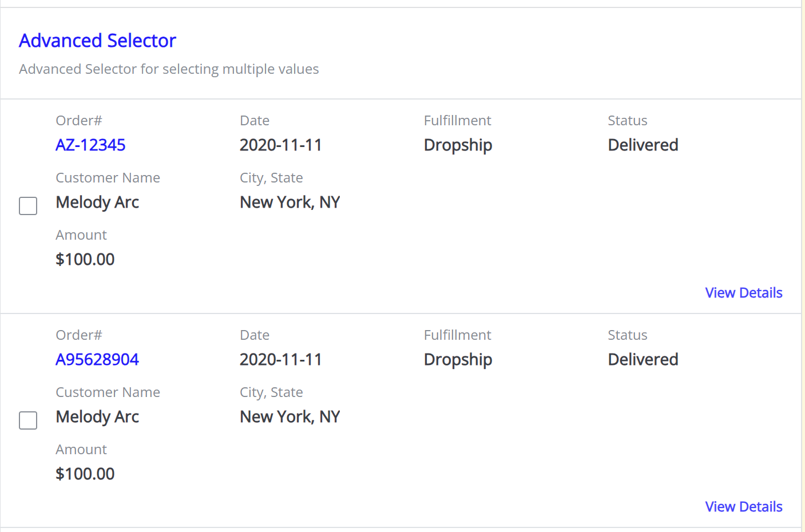This screenshot has width=805, height=532.
Task: Click New York, NY in order A95628904
Action: (290, 417)
